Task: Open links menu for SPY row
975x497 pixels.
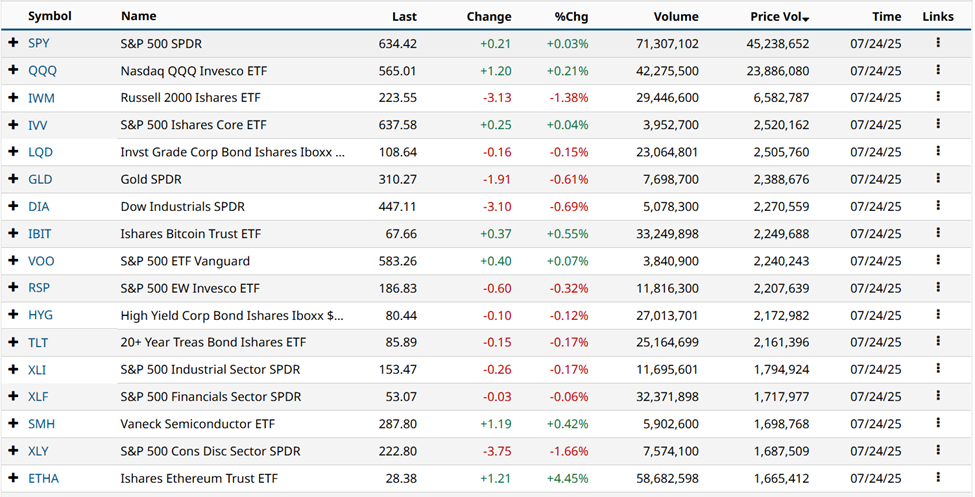Action: coord(938,44)
